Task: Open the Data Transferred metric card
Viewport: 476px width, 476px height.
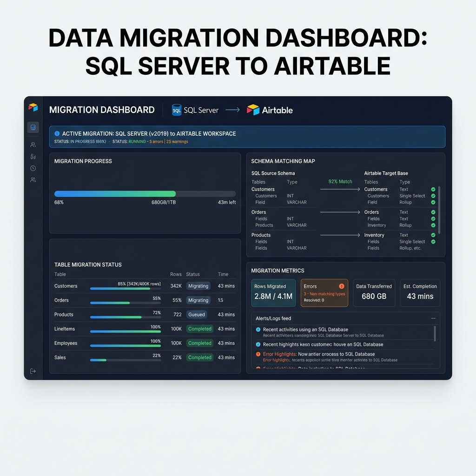Action: click(x=374, y=293)
